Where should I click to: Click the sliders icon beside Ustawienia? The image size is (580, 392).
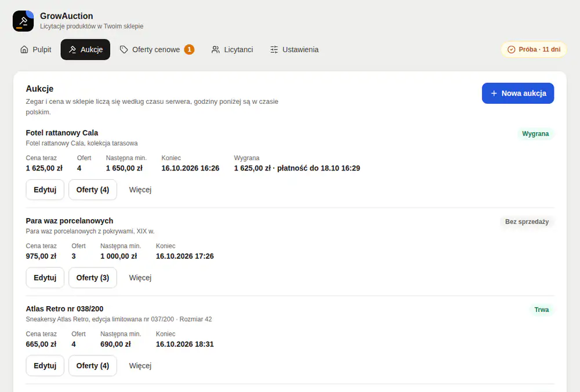click(x=274, y=49)
